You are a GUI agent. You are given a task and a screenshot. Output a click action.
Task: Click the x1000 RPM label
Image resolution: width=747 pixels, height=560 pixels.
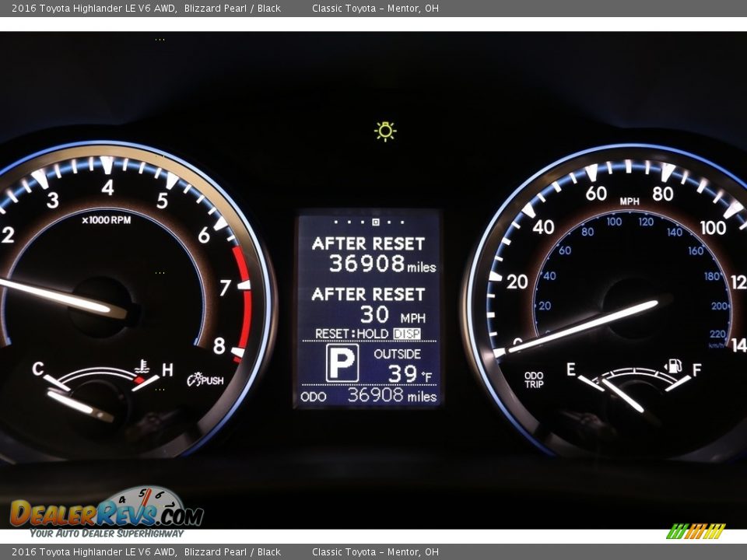[x=107, y=220]
